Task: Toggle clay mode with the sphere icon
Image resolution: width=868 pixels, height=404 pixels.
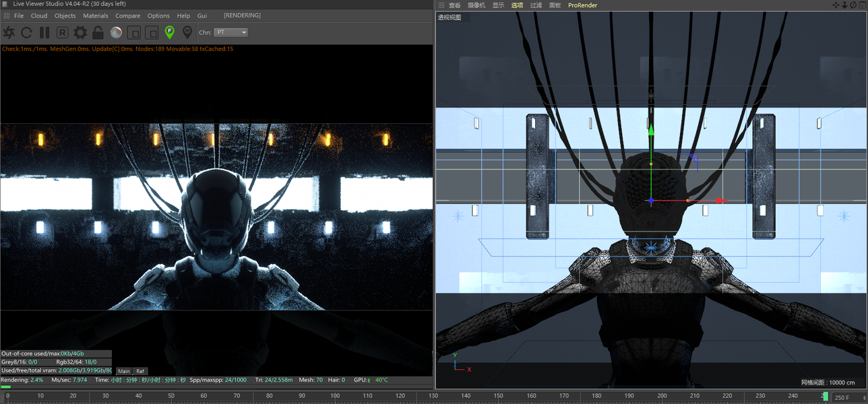Action: (116, 32)
